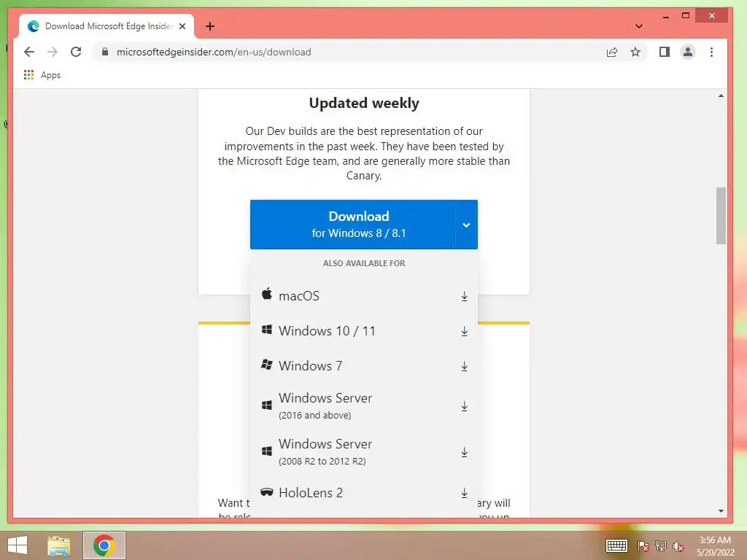Click the download arrow icon beside Windows 10 / 11

pyautogui.click(x=464, y=331)
